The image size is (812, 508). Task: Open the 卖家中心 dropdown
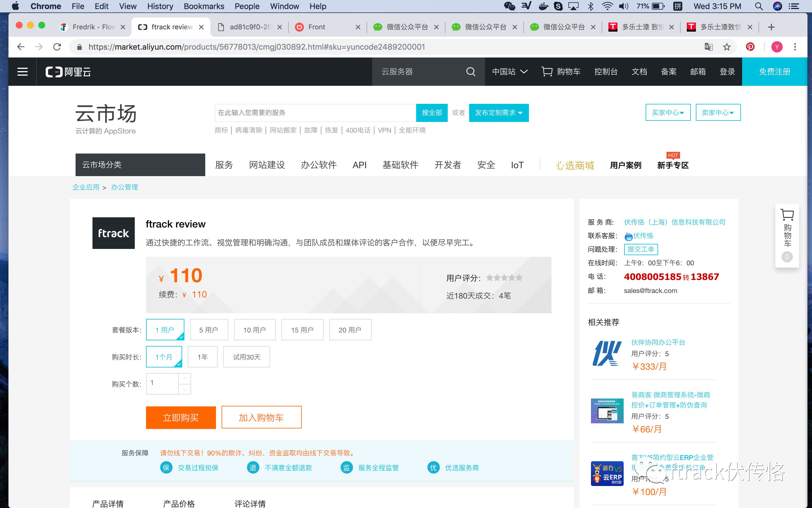pyautogui.click(x=718, y=113)
